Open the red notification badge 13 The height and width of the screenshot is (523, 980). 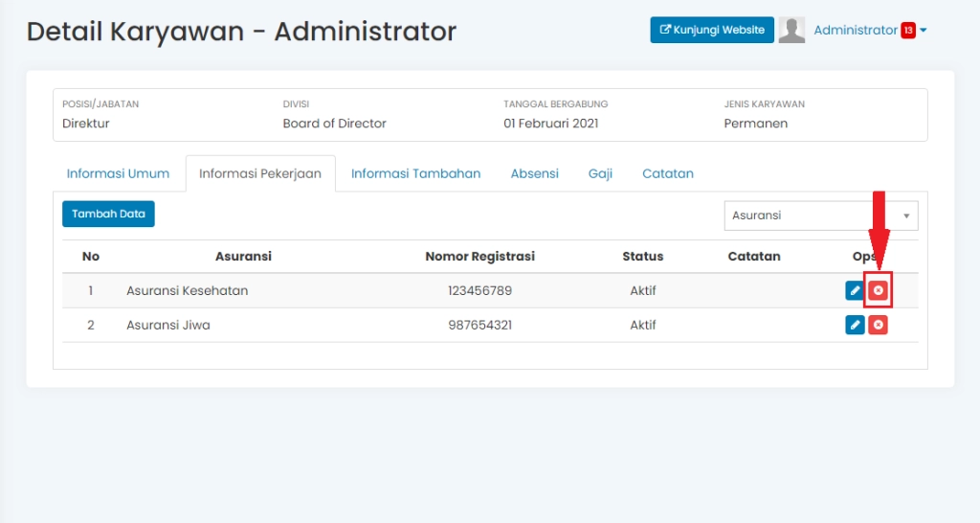908,31
